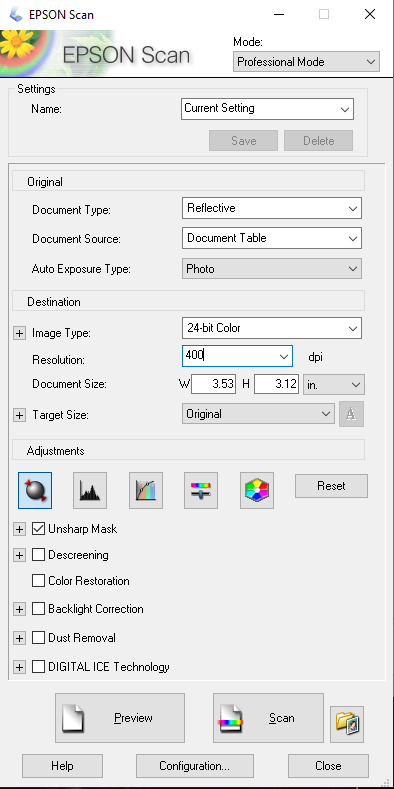Click the EPSON Scan title bar icon
The height and width of the screenshot is (789, 394).
[16, 14]
